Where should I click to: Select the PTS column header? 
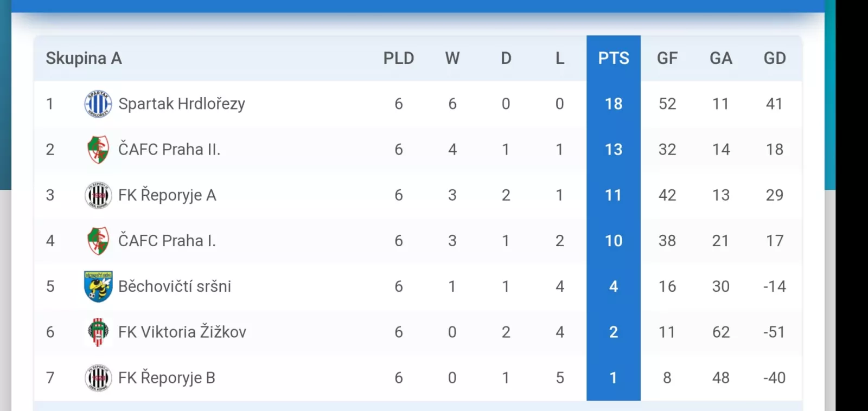coord(614,58)
